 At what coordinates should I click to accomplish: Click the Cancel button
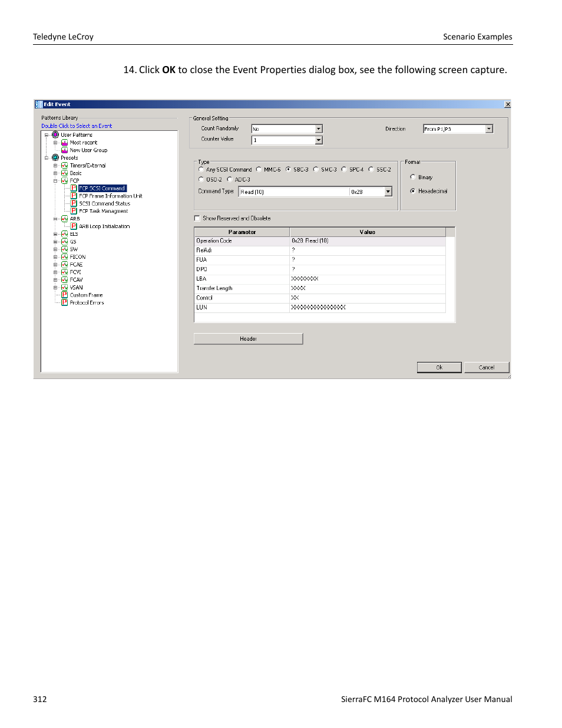click(x=487, y=367)
